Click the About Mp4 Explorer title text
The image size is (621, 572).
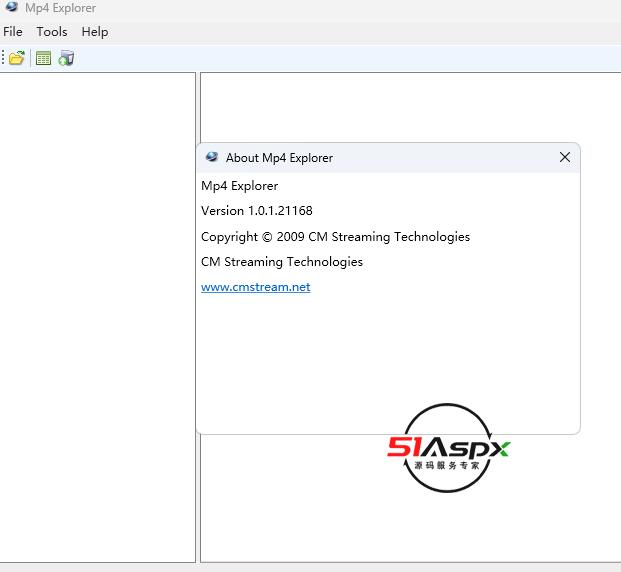[279, 158]
